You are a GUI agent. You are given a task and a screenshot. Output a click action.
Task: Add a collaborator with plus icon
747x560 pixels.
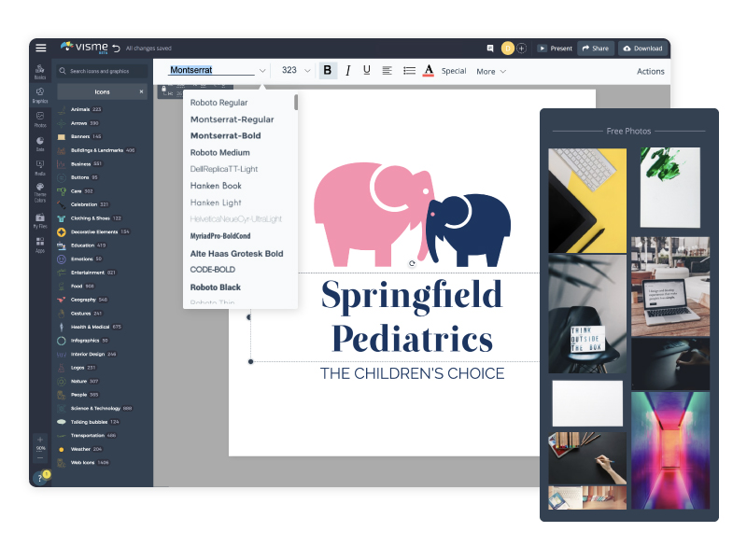point(522,49)
